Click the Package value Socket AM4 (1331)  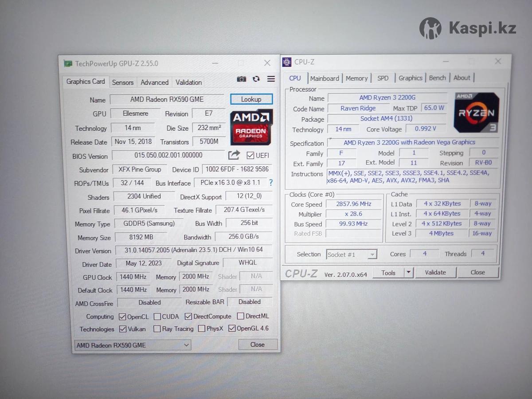[x=387, y=118]
